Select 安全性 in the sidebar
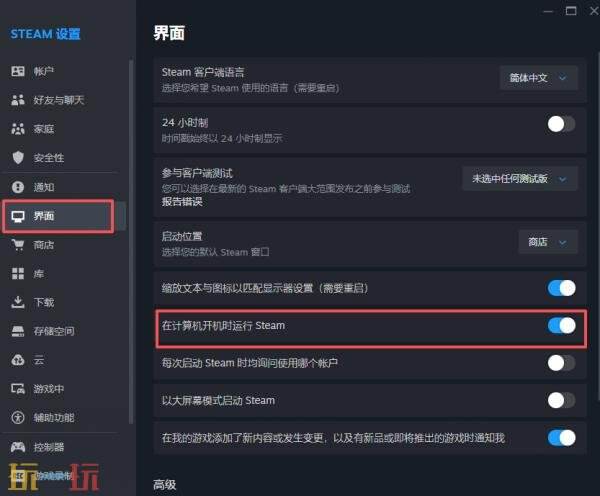 tap(64, 158)
